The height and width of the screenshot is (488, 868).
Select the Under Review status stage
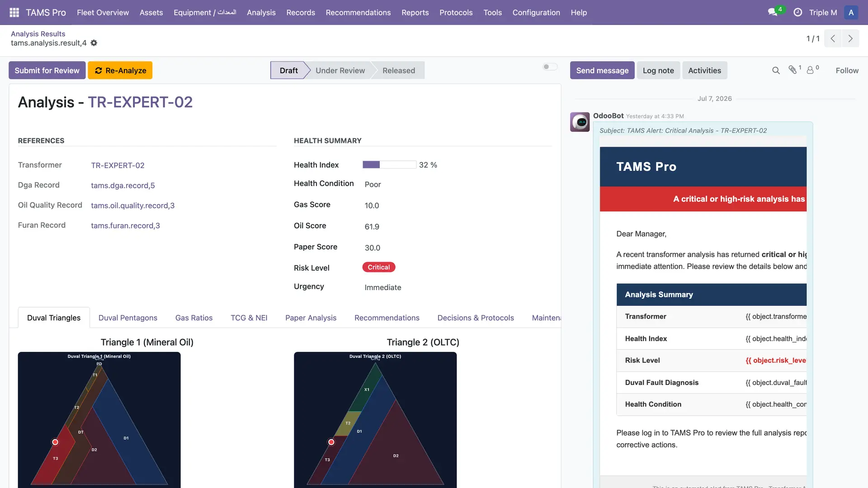coord(340,70)
